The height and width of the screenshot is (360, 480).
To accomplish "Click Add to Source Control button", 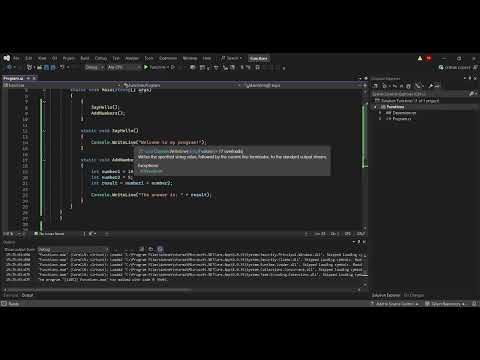I will click(x=394, y=304).
